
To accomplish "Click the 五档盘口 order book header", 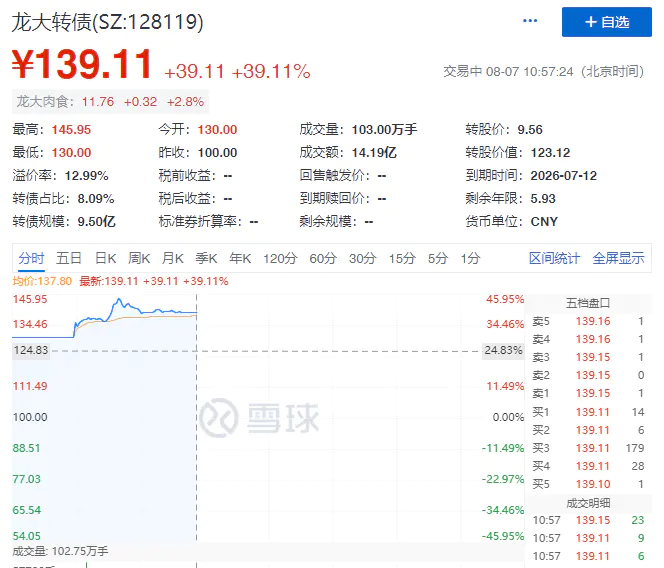I will 588,303.
